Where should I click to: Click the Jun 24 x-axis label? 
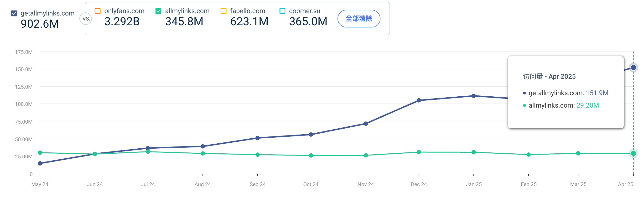pyautogui.click(x=95, y=184)
